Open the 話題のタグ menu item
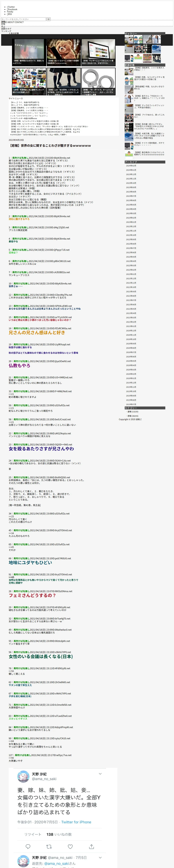174x868 pixels. (6, 29)
